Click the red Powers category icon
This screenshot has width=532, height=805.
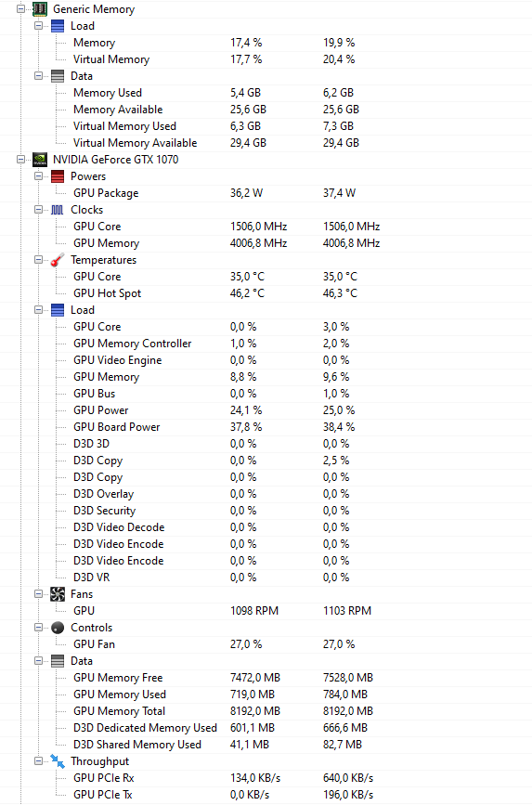tap(58, 176)
